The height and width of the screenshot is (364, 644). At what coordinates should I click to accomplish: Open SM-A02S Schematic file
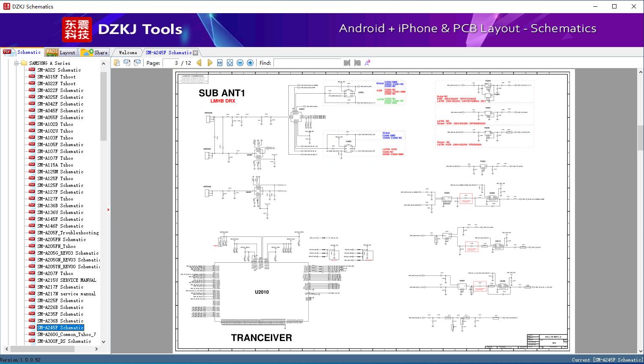(59, 70)
